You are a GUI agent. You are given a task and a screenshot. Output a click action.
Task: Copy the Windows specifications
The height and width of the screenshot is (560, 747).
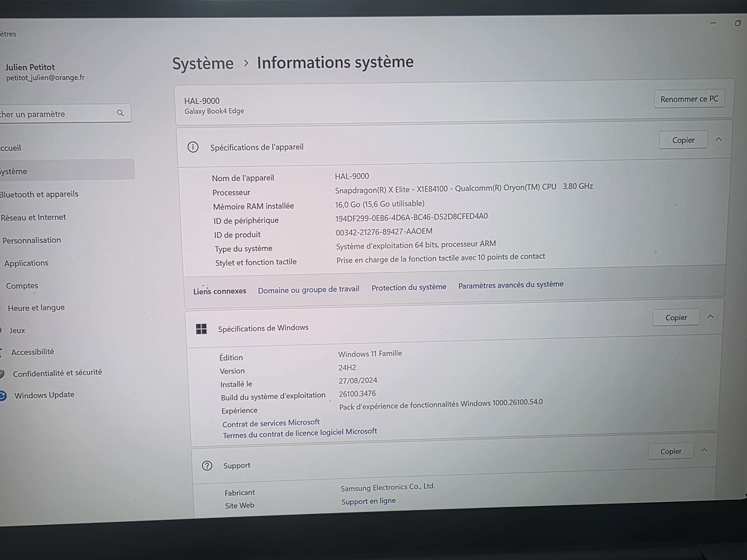676,317
